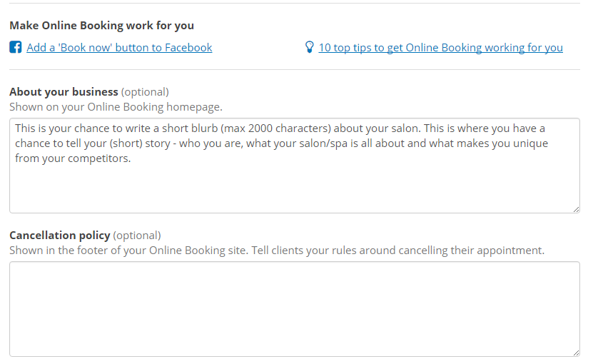Click the lightbulb tips icon
This screenshot has width=593, height=364.
coord(309,48)
